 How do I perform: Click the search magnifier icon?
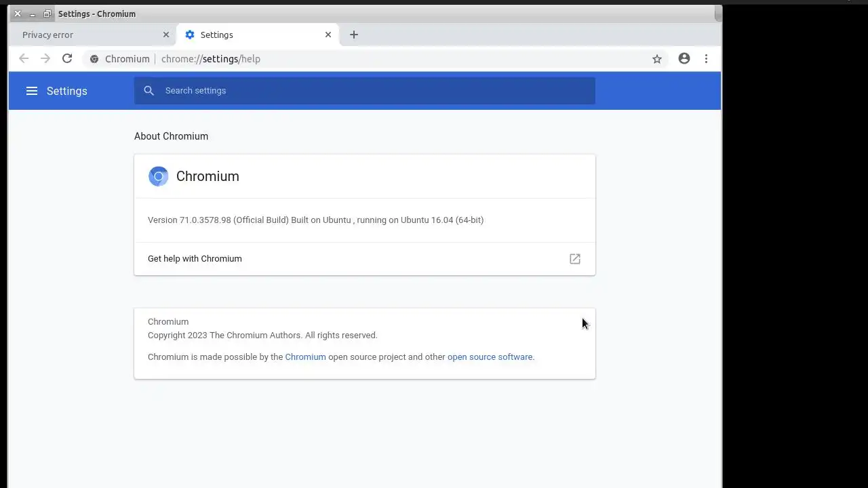pos(149,91)
